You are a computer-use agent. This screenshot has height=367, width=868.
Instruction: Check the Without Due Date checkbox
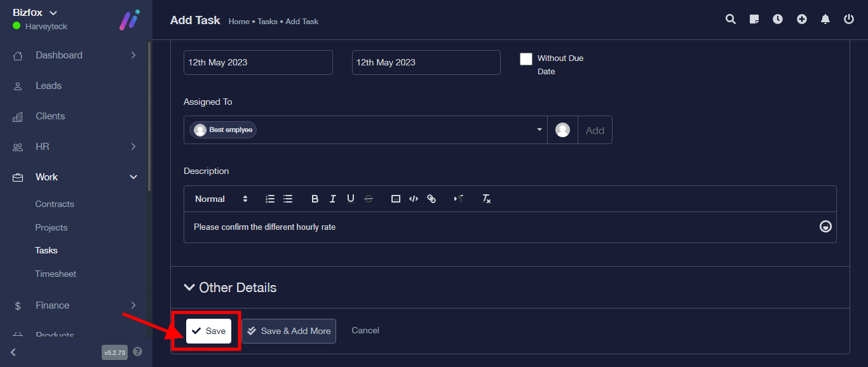[526, 59]
